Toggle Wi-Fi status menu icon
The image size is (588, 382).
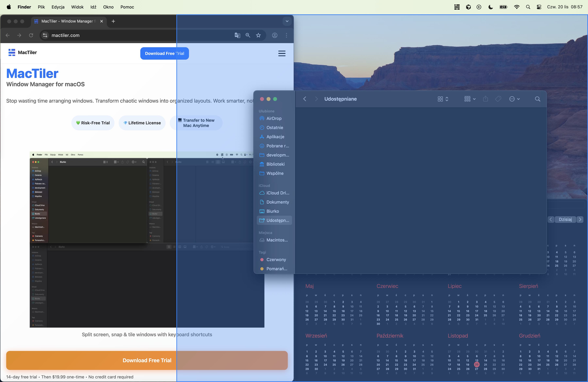click(x=516, y=7)
